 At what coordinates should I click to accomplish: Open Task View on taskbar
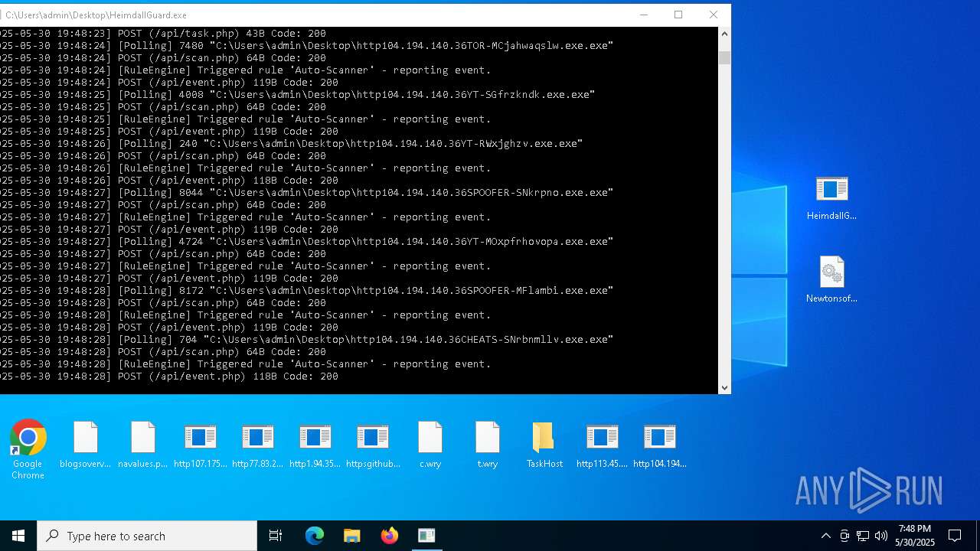(276, 536)
